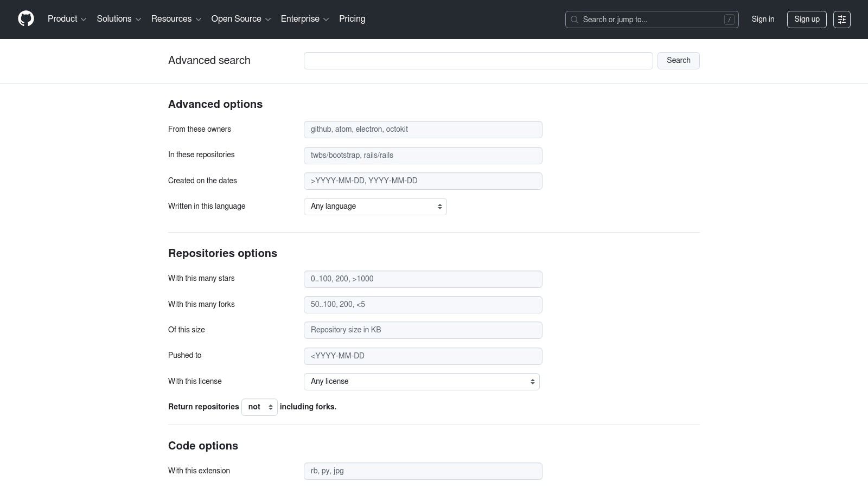Focus the From these owners field
The height and width of the screenshot is (488, 868).
tap(423, 130)
